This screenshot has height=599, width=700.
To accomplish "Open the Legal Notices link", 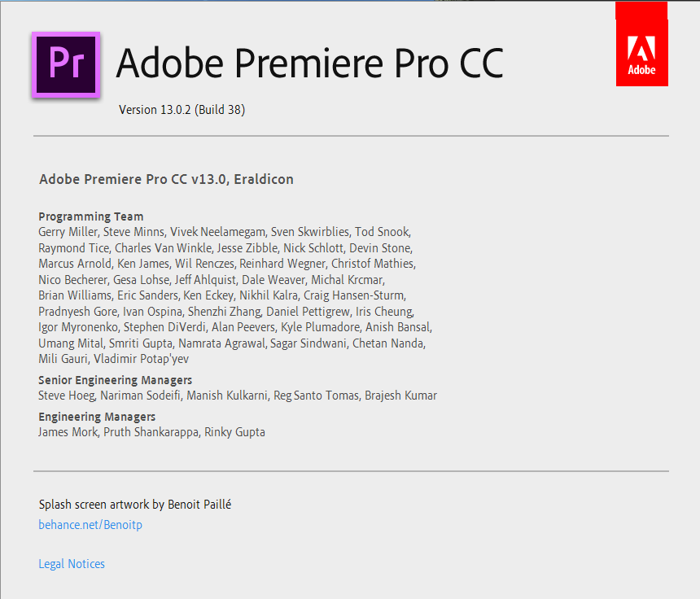I will tap(72, 564).
